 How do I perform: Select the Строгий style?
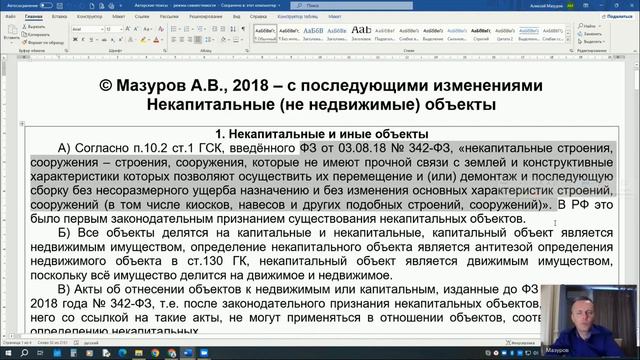480,33
